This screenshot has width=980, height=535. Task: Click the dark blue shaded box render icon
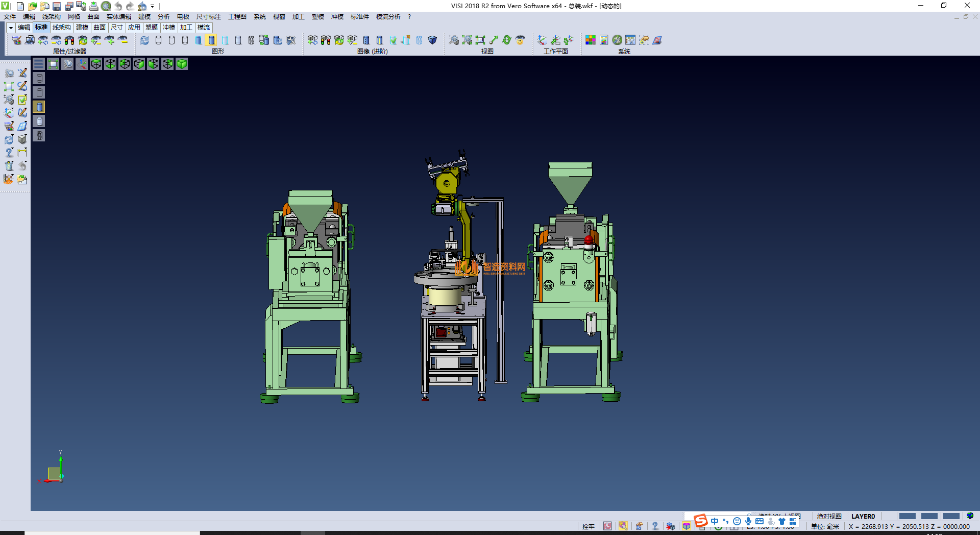pyautogui.click(x=432, y=40)
